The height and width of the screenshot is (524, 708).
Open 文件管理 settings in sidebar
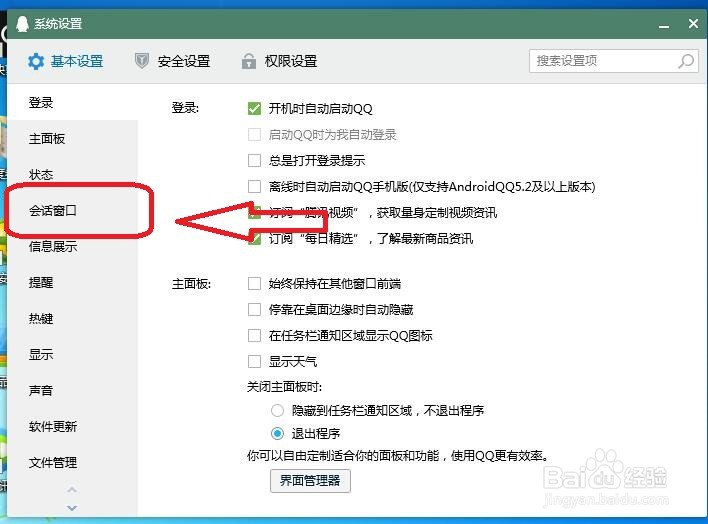point(72,463)
